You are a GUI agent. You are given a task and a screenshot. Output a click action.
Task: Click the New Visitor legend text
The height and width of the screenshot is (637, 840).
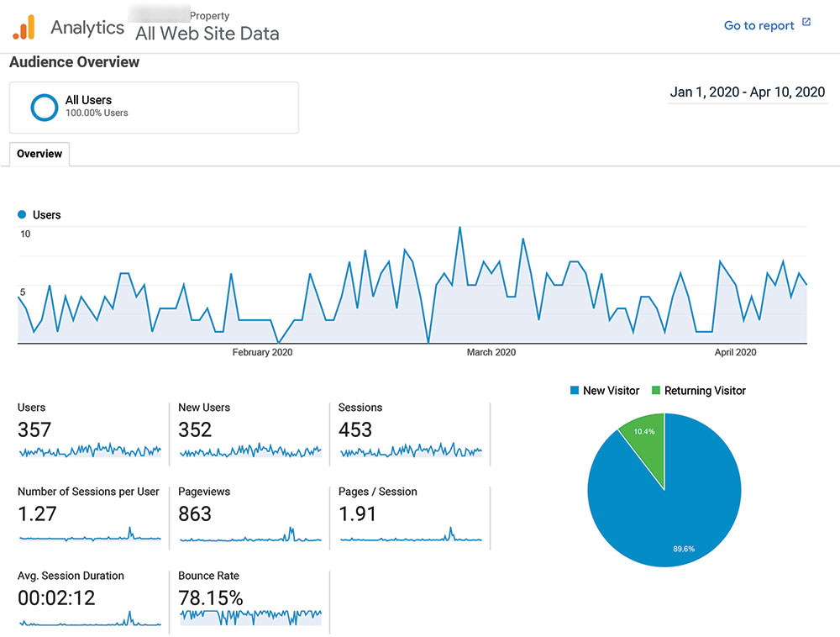tap(611, 391)
